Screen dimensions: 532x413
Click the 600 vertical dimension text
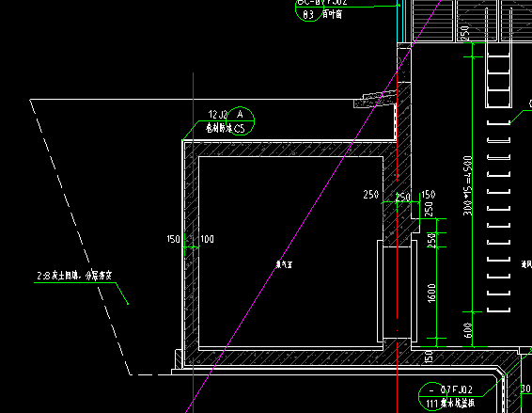click(x=467, y=330)
